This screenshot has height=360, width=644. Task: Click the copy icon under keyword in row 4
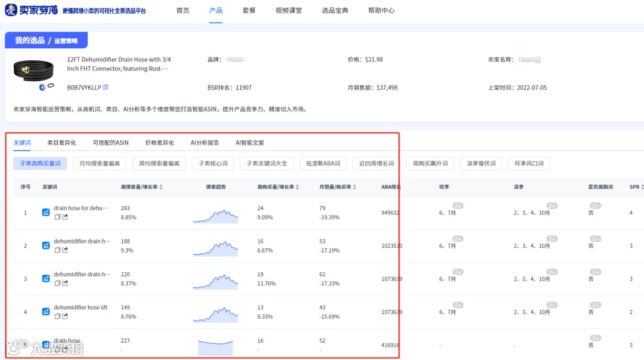tap(57, 315)
